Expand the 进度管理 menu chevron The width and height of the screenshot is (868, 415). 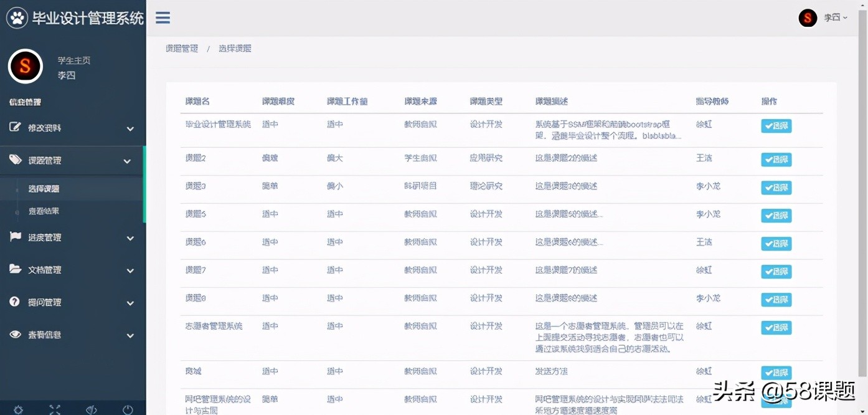(130, 237)
